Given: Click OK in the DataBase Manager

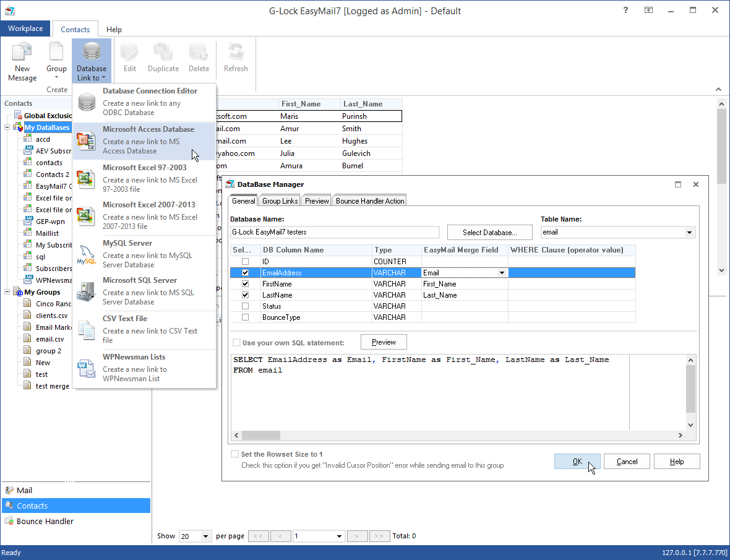Looking at the screenshot, I should tap(577, 461).
